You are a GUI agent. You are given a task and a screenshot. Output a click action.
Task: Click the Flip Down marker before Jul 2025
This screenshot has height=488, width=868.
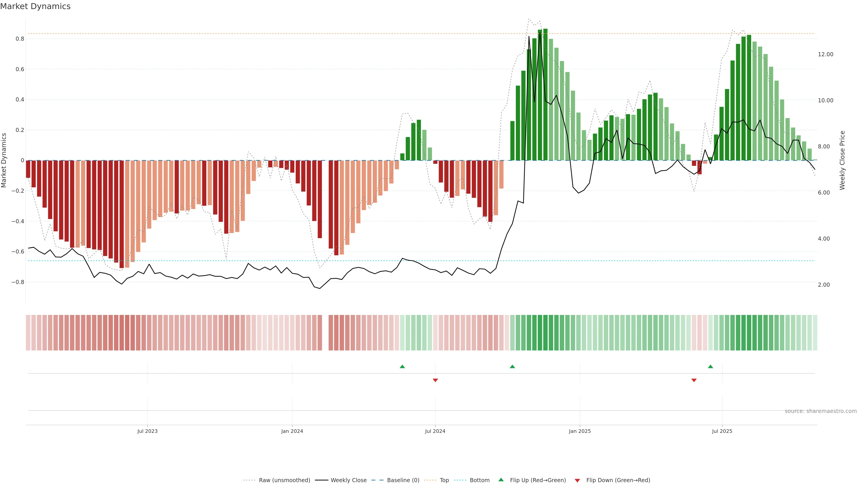(x=694, y=380)
